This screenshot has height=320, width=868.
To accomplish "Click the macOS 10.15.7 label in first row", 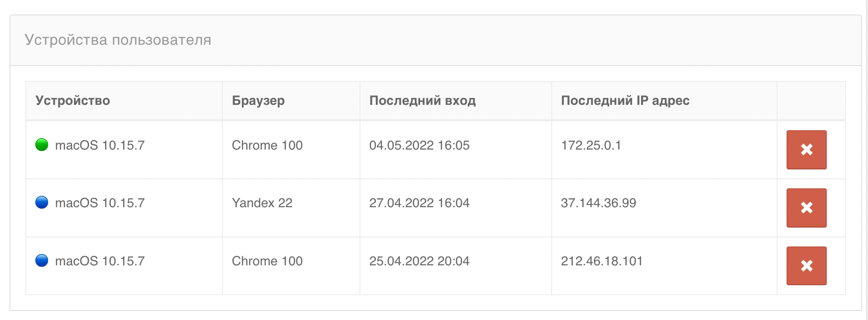I will pyautogui.click(x=101, y=145).
